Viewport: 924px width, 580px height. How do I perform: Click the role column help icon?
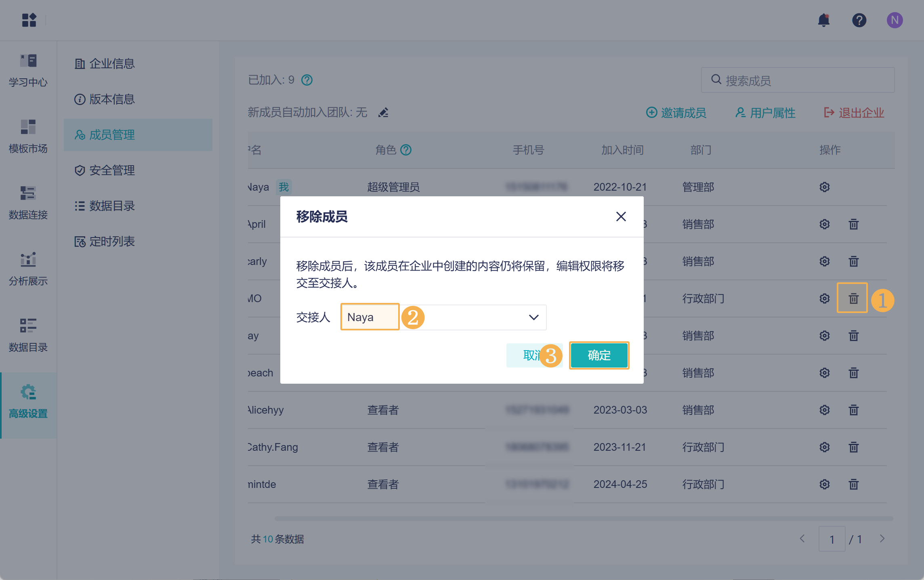[406, 150]
